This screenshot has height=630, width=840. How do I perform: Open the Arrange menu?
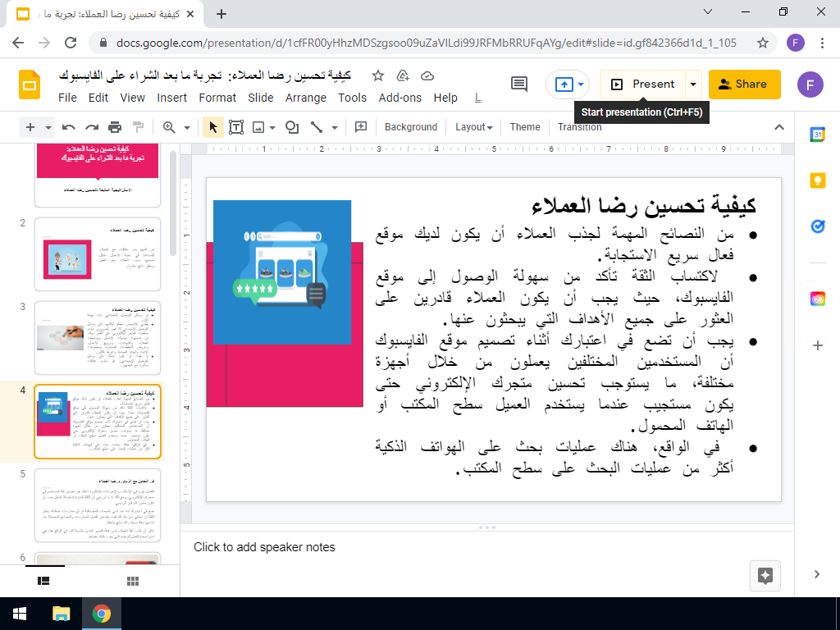(306, 98)
